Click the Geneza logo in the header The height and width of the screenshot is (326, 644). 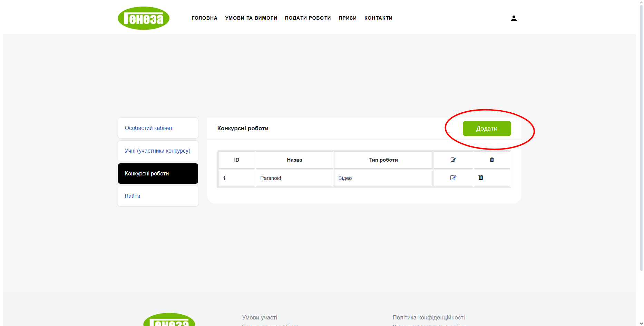pos(144,18)
